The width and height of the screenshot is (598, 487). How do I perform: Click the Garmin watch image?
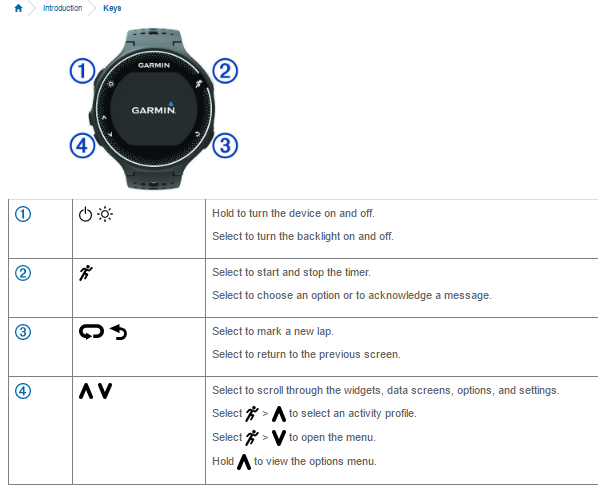coord(154,108)
